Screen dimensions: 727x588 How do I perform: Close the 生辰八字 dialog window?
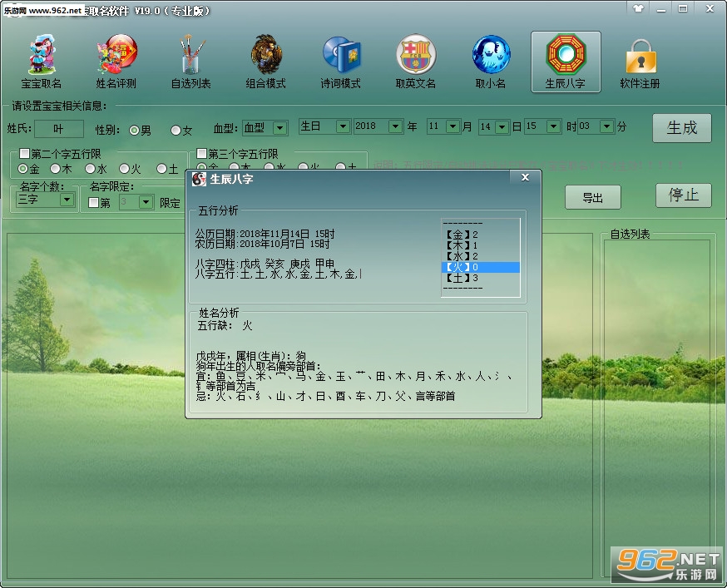[525, 177]
